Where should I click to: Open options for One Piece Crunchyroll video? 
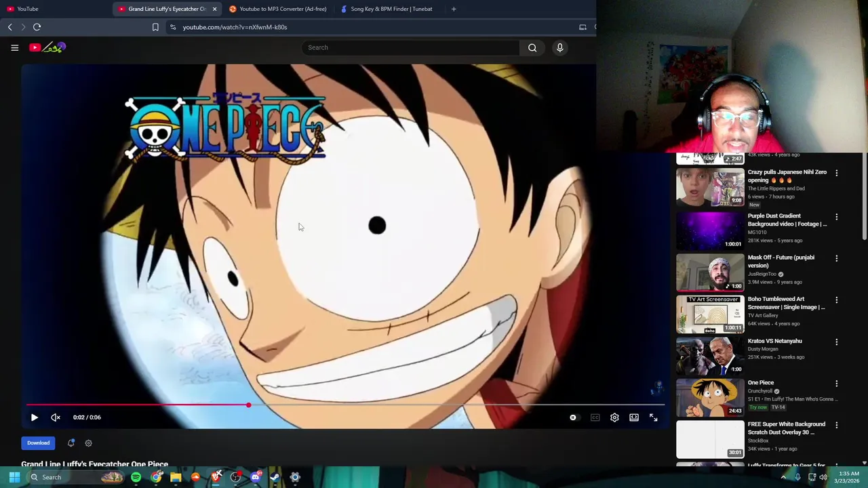[836, 384]
